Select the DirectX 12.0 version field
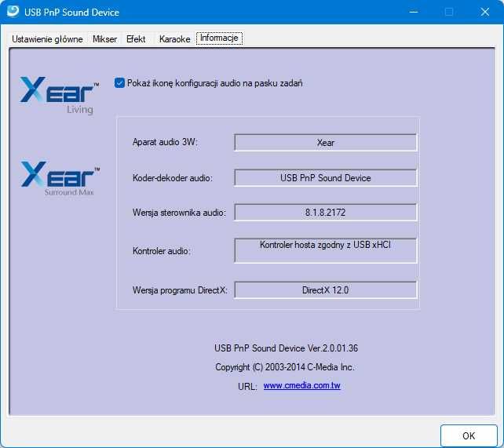This screenshot has width=504, height=448. (326, 290)
